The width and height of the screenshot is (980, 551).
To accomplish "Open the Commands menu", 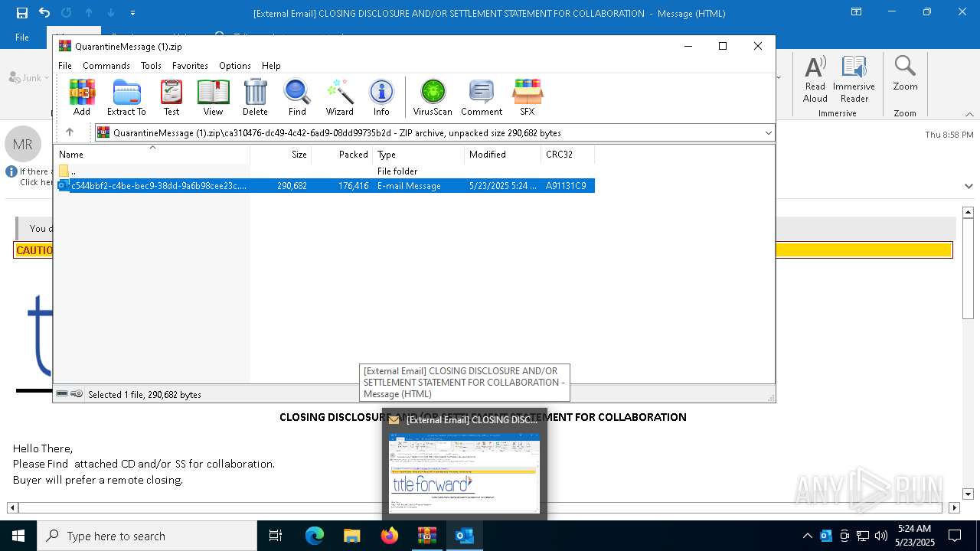I will (x=106, y=66).
